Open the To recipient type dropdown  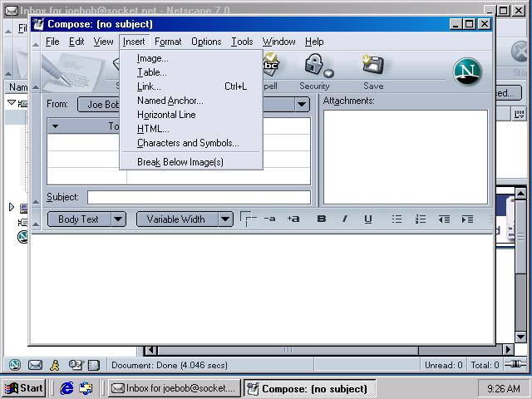pos(56,126)
